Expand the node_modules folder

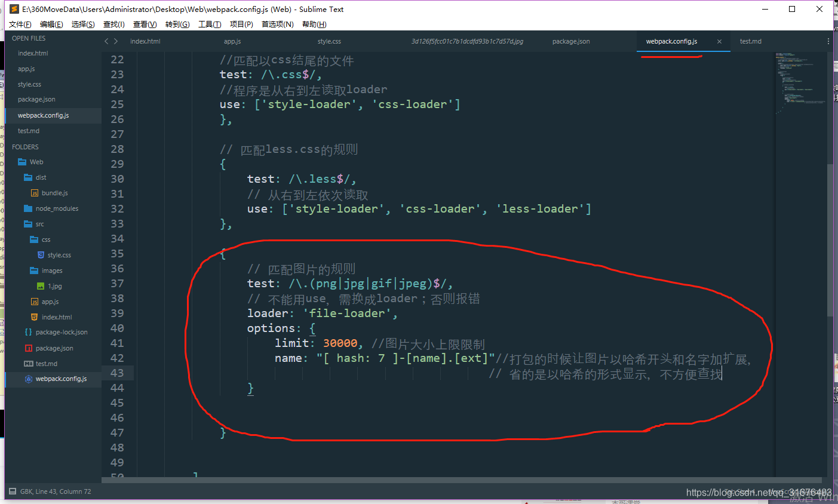click(x=28, y=208)
